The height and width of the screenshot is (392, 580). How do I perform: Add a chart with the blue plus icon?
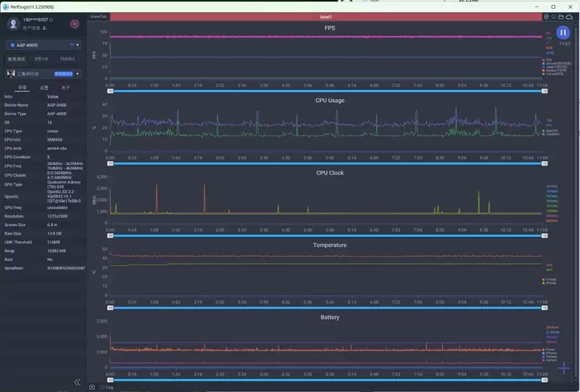(563, 367)
